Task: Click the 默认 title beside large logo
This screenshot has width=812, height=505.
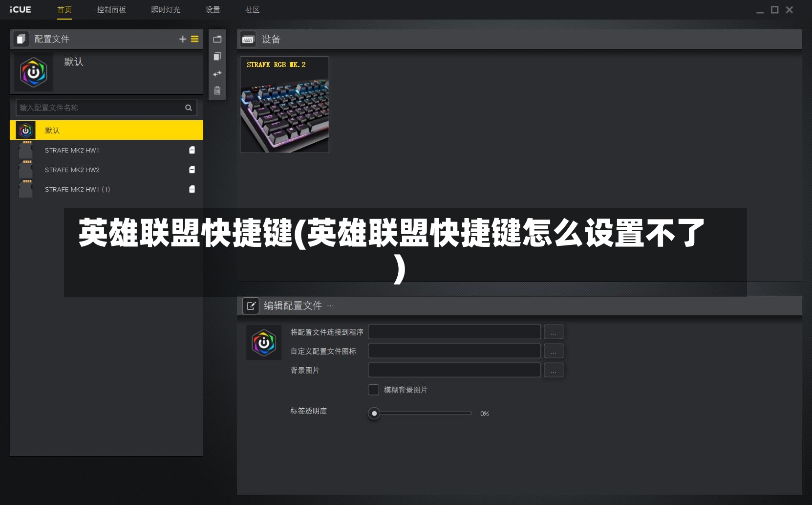Action: 74,62
